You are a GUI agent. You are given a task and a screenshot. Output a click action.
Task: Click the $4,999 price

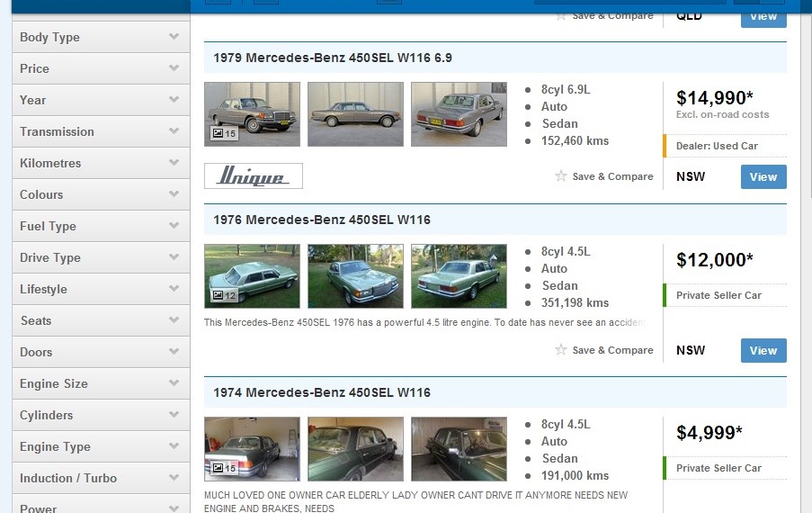(709, 432)
